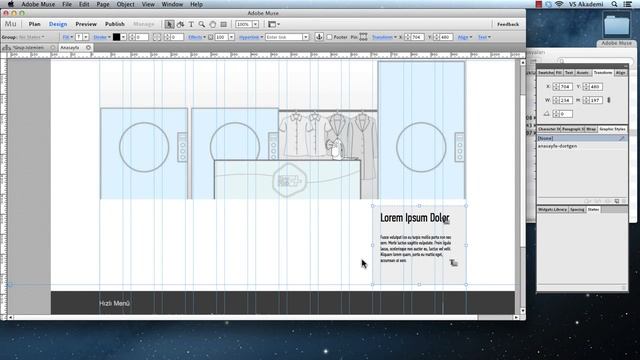Open the desktop folder icon
The width and height of the screenshot is (640, 360).
[x=616, y=25]
